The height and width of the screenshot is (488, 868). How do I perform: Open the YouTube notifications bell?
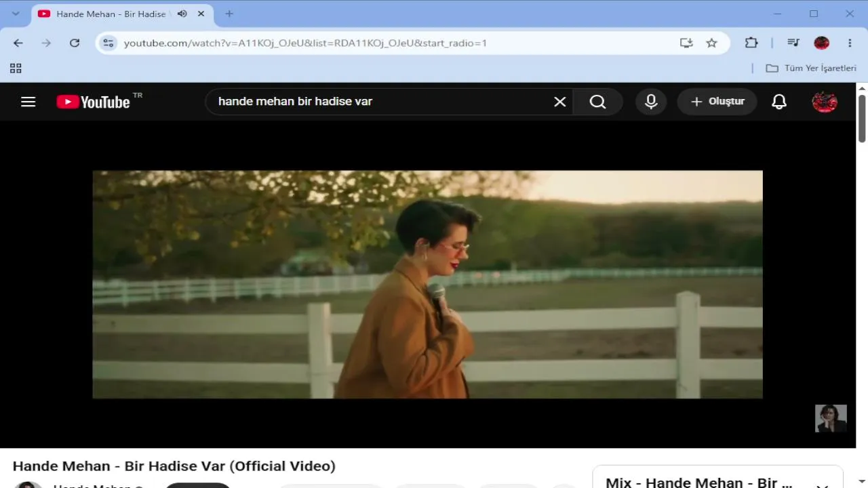point(779,102)
